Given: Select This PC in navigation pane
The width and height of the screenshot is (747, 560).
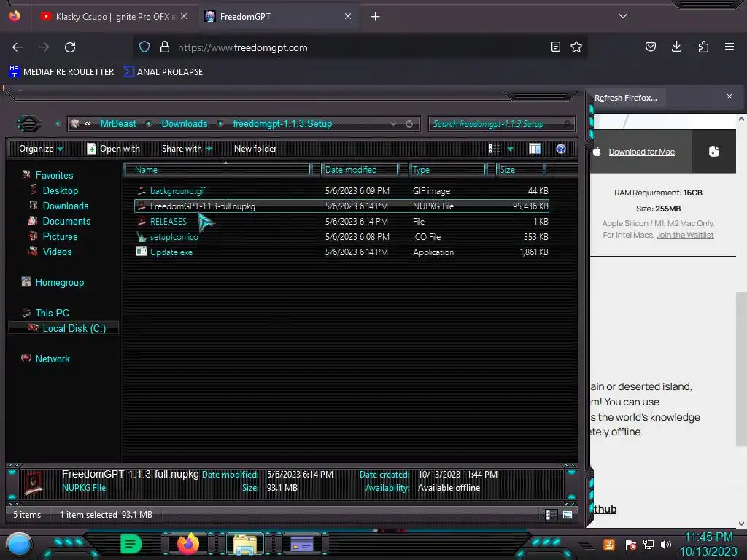Looking at the screenshot, I should 52,313.
